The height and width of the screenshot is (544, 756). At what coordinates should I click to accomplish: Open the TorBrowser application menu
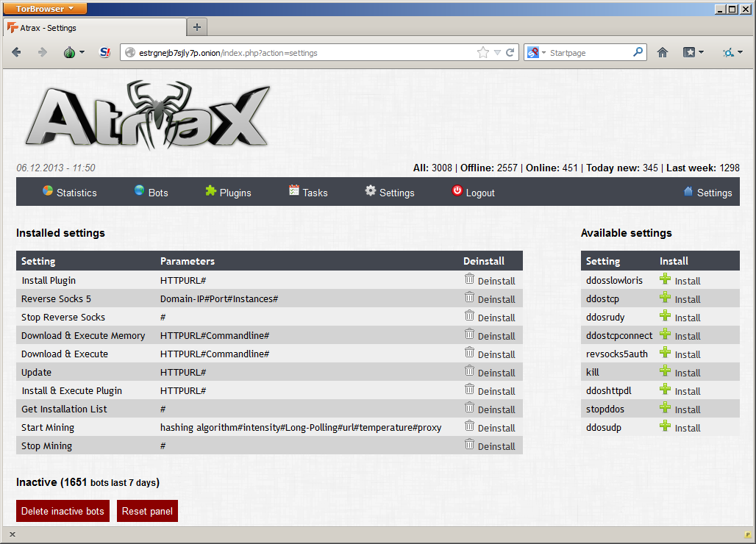point(45,8)
